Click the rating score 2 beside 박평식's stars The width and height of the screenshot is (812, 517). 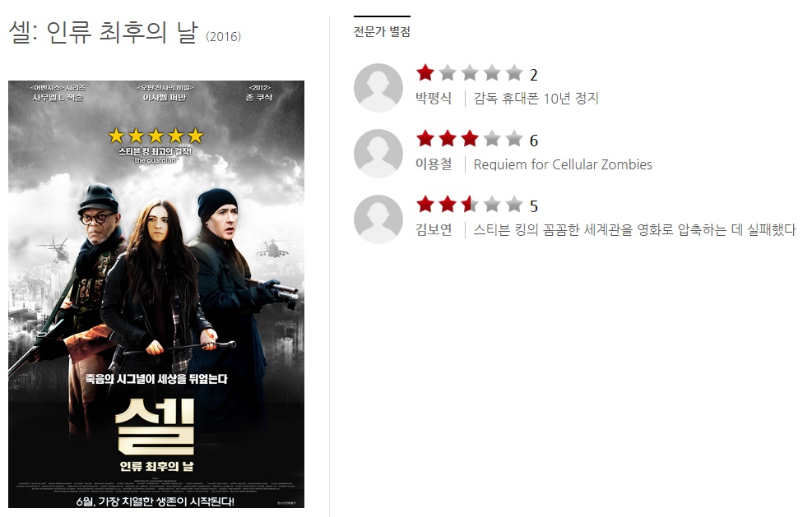click(x=534, y=75)
